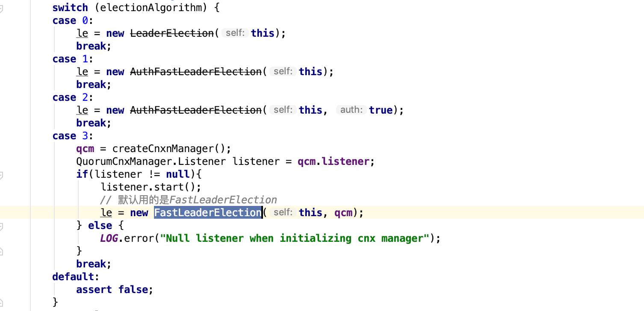Click the 'true' argument in case 2
The width and height of the screenshot is (644, 311).
[381, 110]
